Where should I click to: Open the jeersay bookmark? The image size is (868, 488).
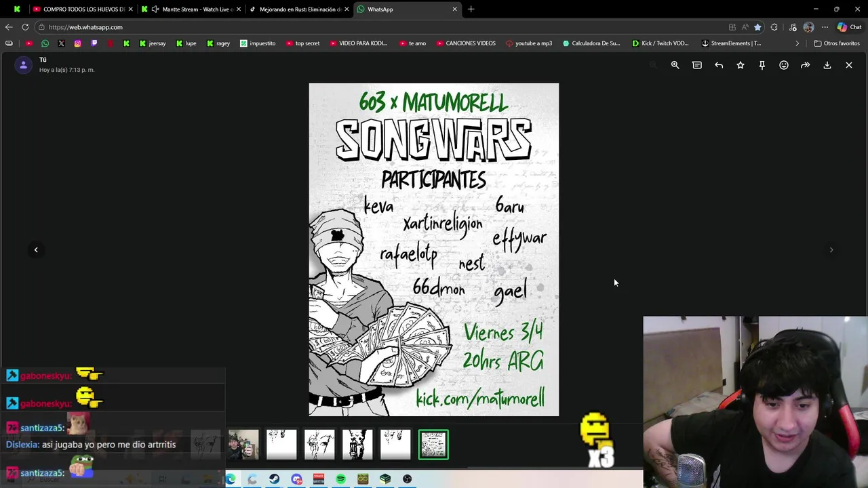pos(153,43)
